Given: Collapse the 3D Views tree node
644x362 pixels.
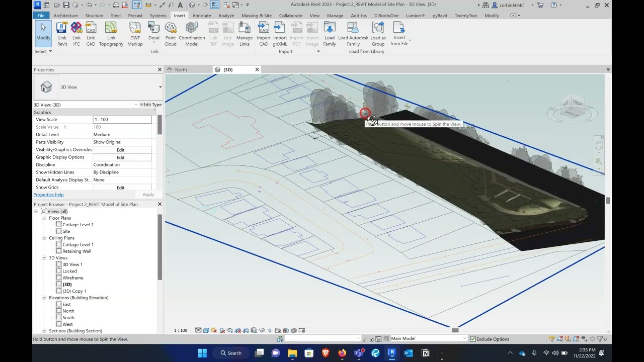Looking at the screenshot, I should (x=44, y=258).
